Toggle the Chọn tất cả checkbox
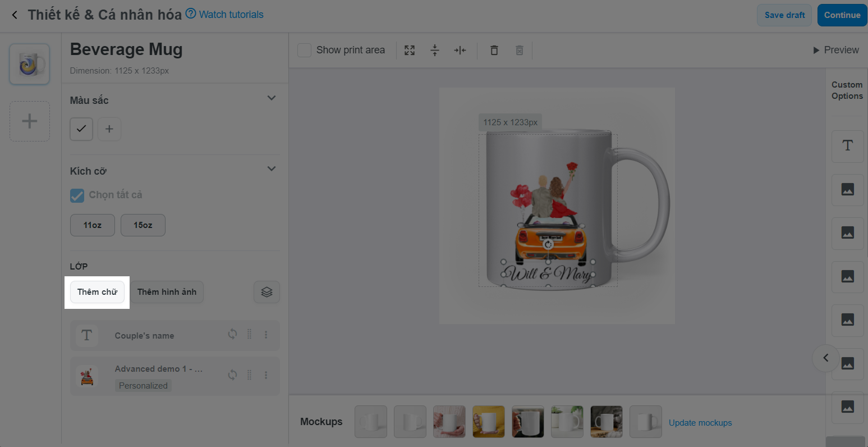Image resolution: width=868 pixels, height=447 pixels. tap(77, 195)
